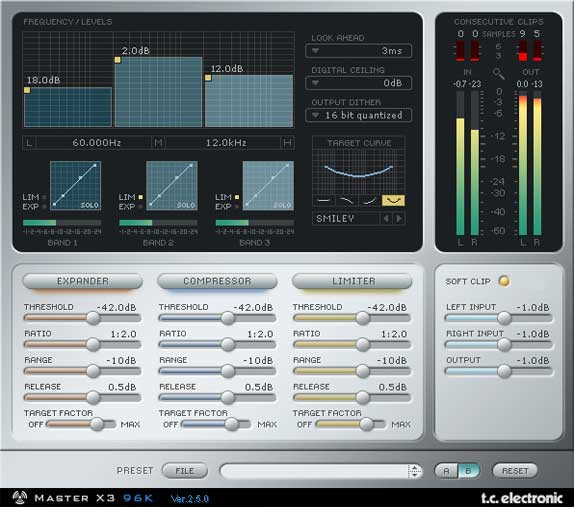Select the flat target curve icon
The image size is (574, 507).
324,200
